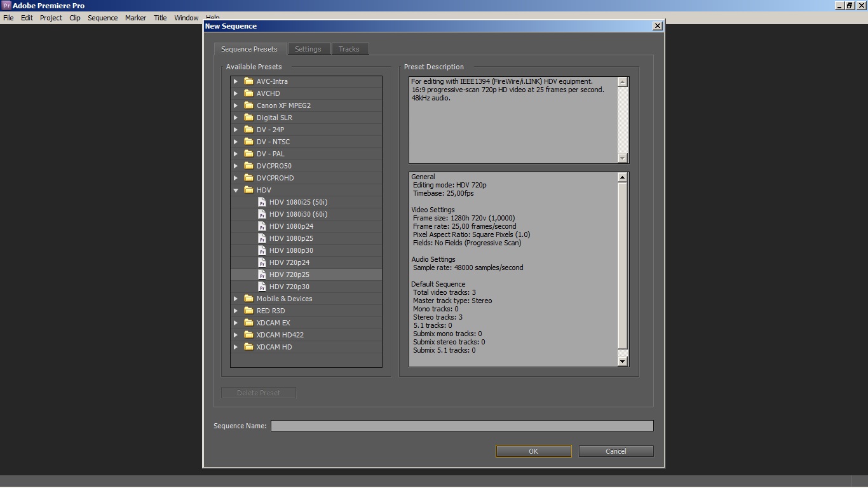
Task: Expand the Canon XF MPEG2 folder
Action: click(236, 105)
